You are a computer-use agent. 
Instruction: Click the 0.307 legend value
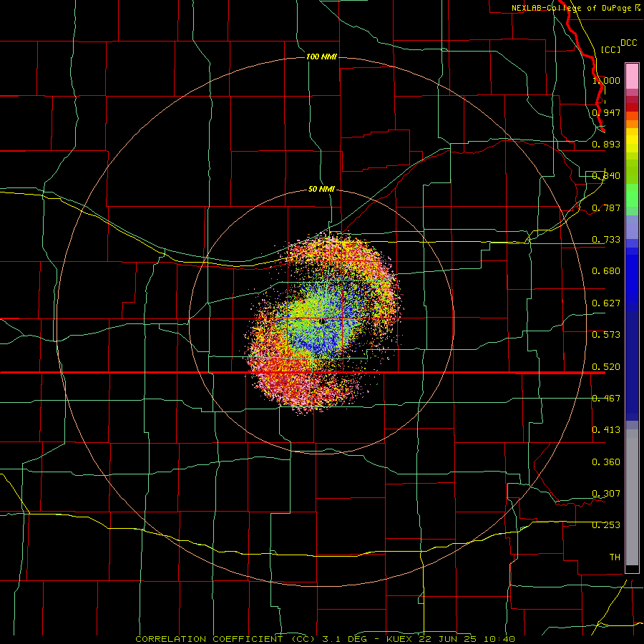606,494
